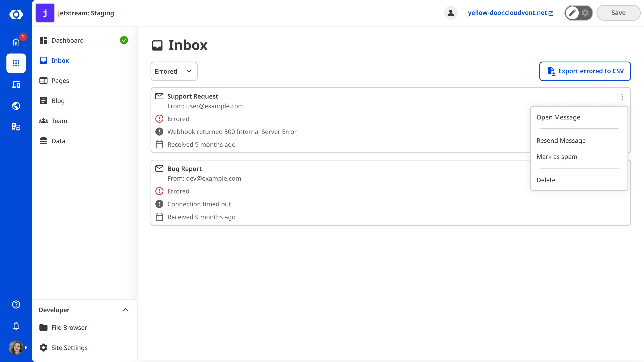Image resolution: width=644 pixels, height=362 pixels.
Task: Click the globe icon in sidebar
Action: (16, 106)
